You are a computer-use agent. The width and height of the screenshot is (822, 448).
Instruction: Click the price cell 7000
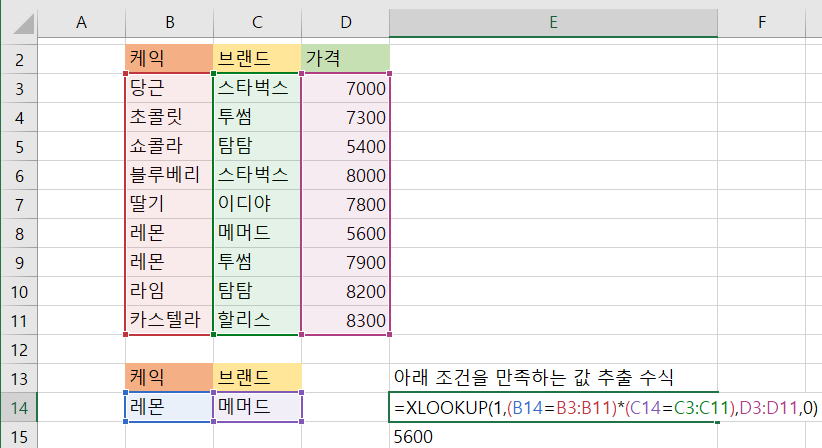point(345,88)
